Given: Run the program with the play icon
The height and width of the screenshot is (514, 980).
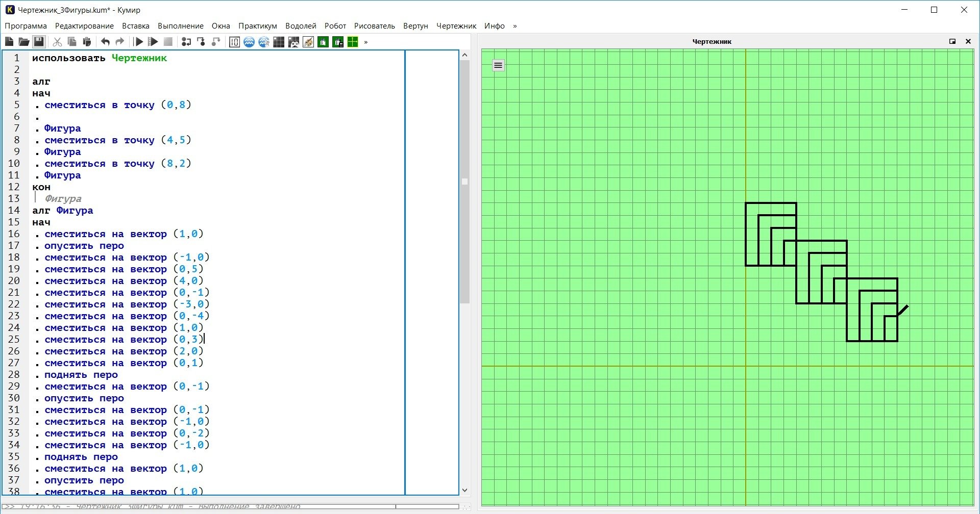Looking at the screenshot, I should pos(138,42).
